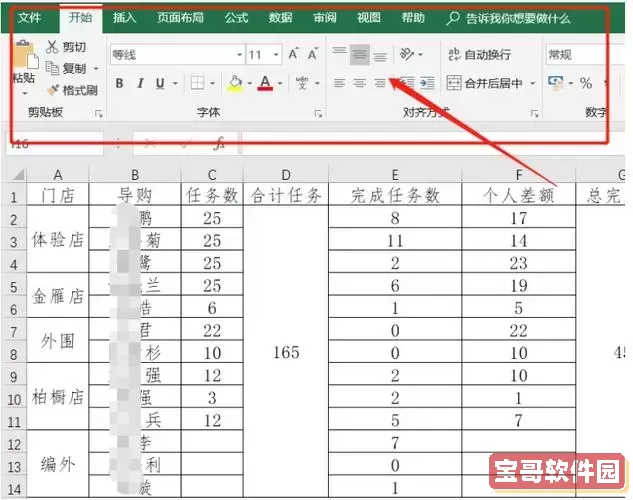Screen dimensions: 633x500
Task: Center text horizontally icon
Action: pyautogui.click(x=360, y=84)
